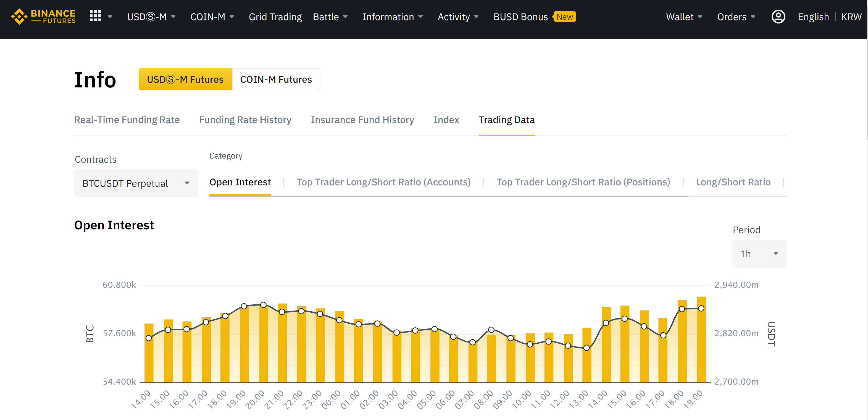868x420 pixels.
Task: Switch to Funding Rate History tab
Action: [245, 120]
